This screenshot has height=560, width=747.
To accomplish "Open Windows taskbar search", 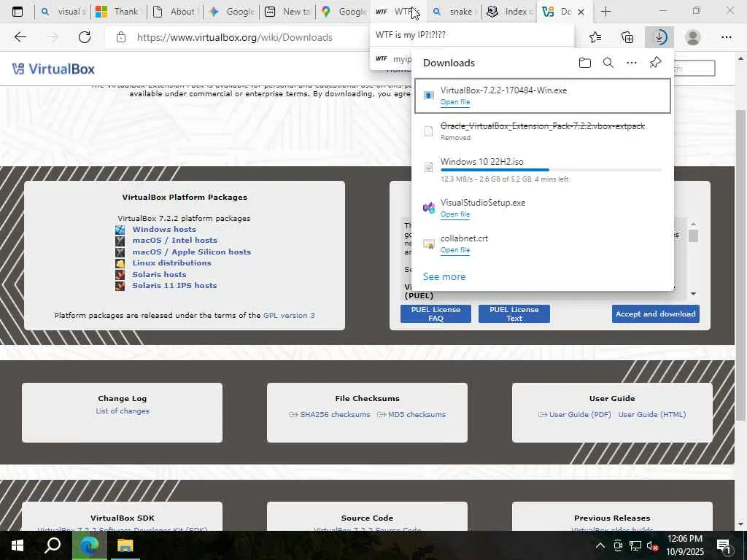I will [53, 545].
